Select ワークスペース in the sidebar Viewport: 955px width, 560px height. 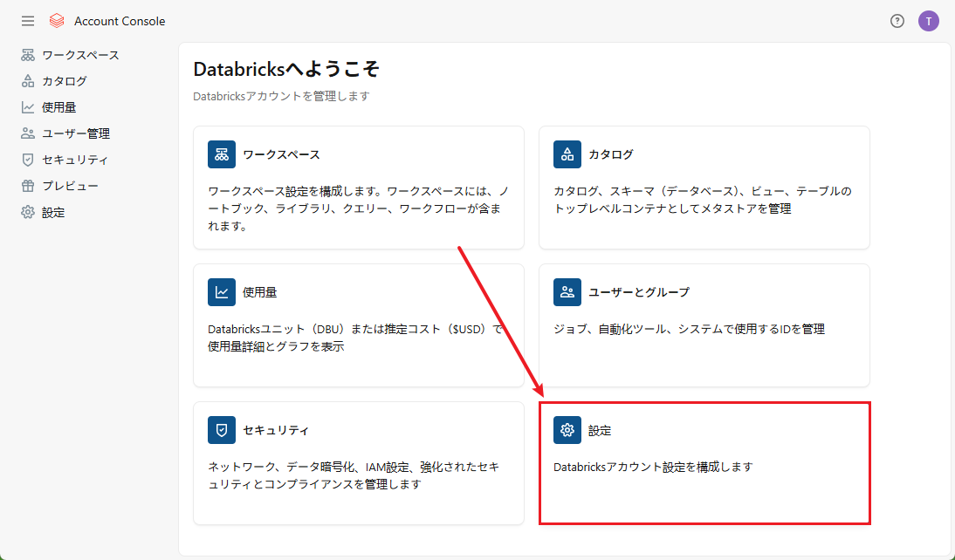tap(79, 55)
